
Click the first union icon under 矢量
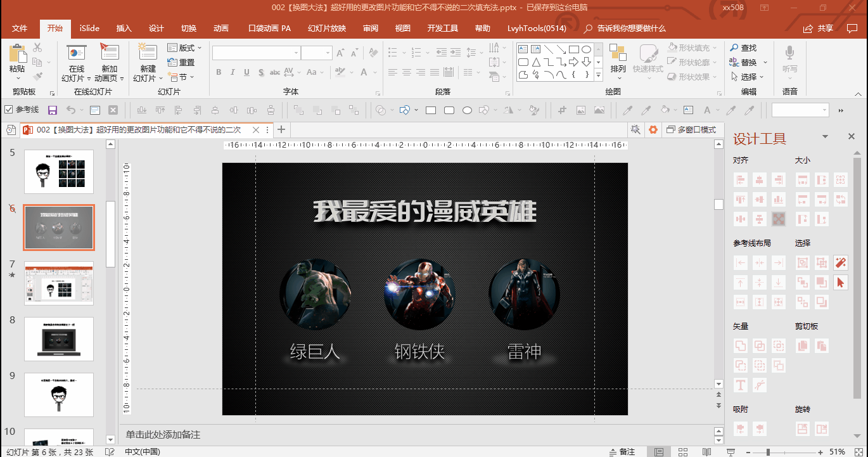tap(740, 346)
